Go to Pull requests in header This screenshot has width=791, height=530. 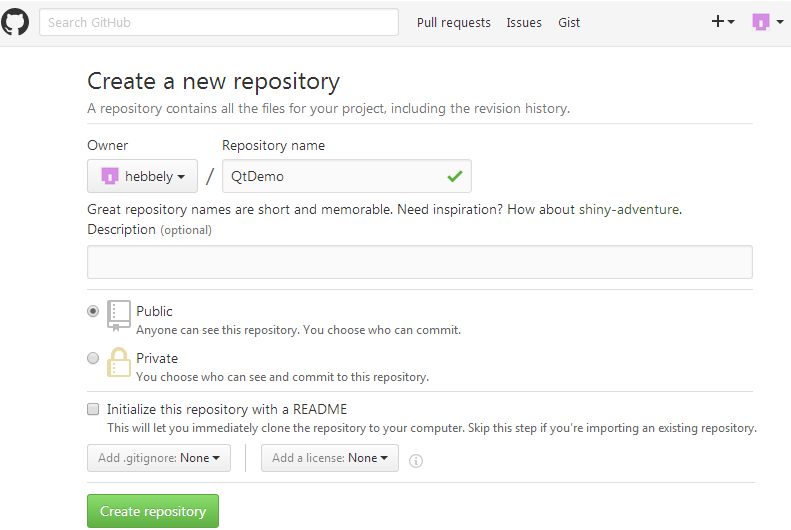click(x=454, y=23)
